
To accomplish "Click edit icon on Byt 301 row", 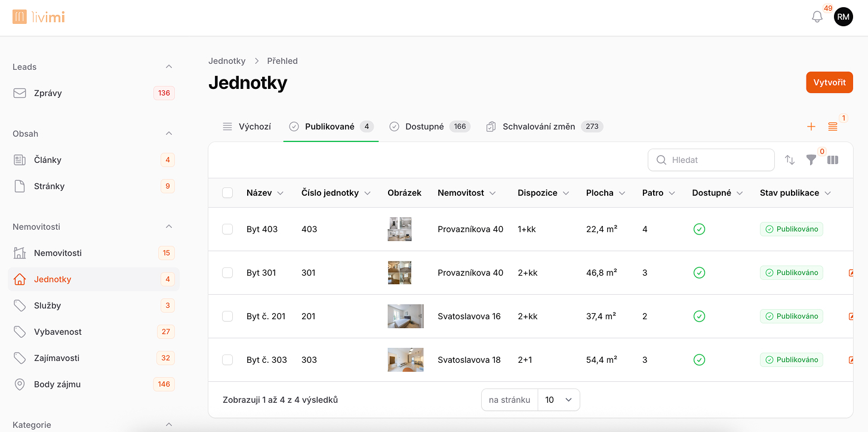I will (850, 273).
